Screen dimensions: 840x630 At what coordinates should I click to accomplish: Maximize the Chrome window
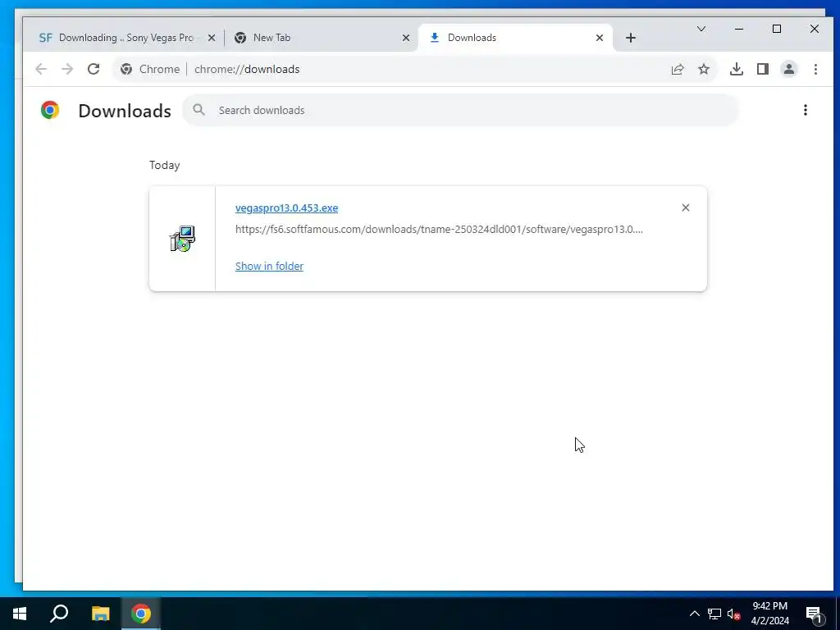tap(777, 29)
